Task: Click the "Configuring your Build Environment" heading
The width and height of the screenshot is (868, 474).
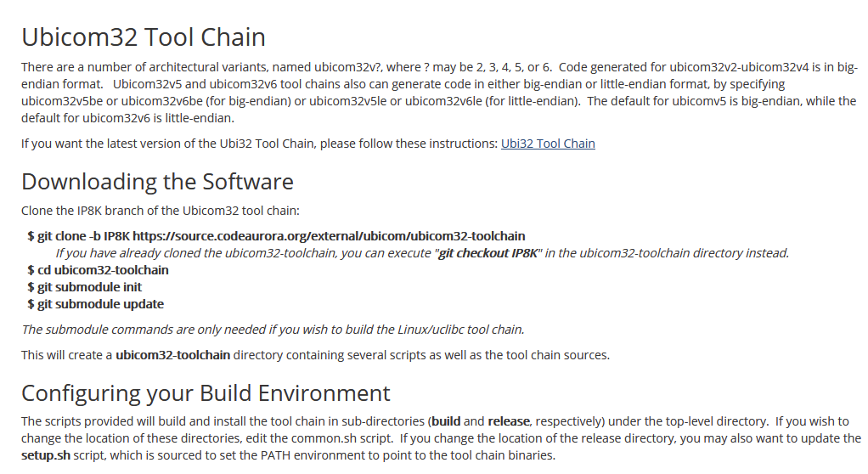Action: coord(206,393)
